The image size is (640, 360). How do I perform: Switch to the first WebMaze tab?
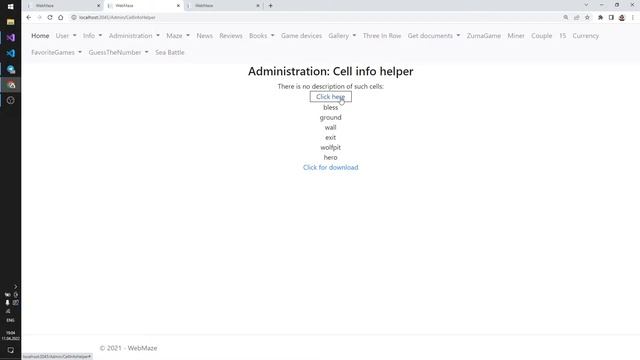63,6
